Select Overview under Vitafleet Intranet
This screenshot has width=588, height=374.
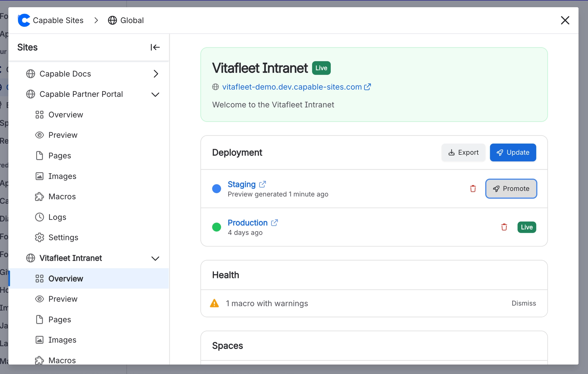(89, 278)
